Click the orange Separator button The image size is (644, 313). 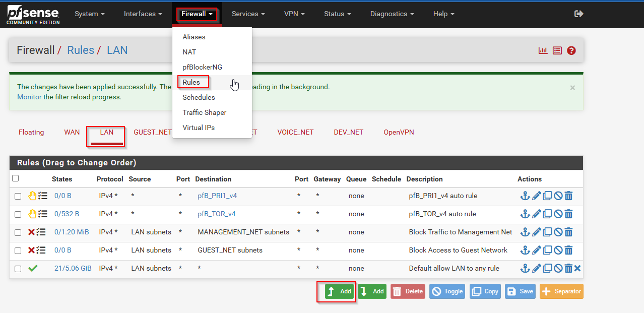561,291
